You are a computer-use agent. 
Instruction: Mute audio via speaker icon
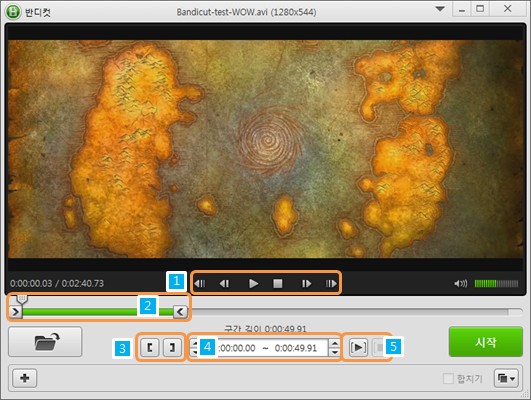[460, 283]
